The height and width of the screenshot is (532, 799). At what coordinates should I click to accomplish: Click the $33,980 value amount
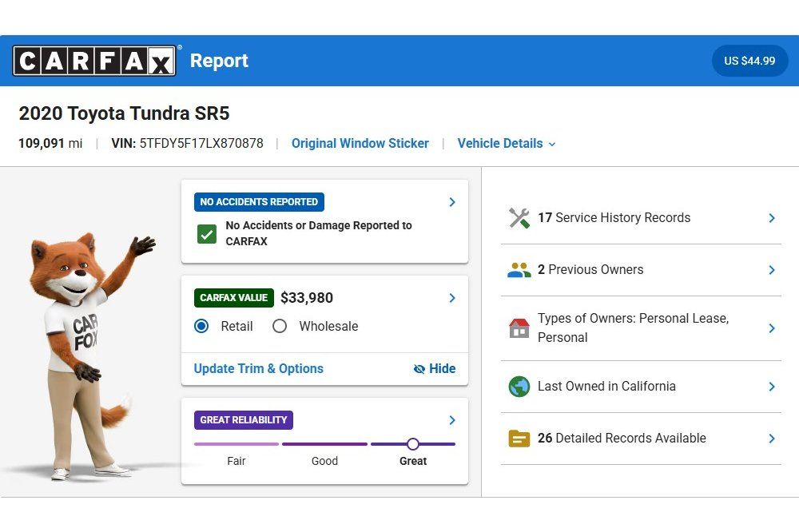307,298
